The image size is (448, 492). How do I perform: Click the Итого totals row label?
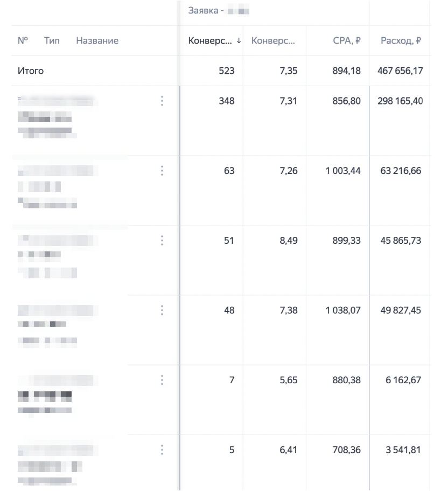click(31, 71)
